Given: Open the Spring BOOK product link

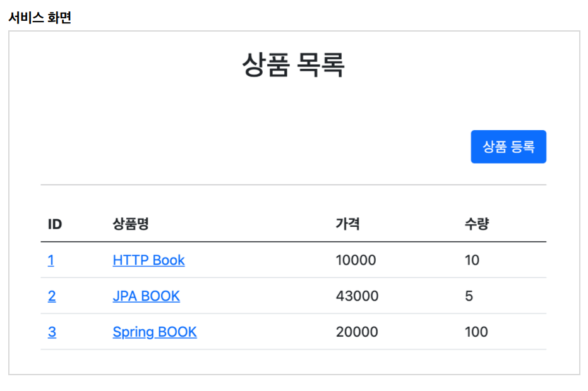Looking at the screenshot, I should [155, 332].
